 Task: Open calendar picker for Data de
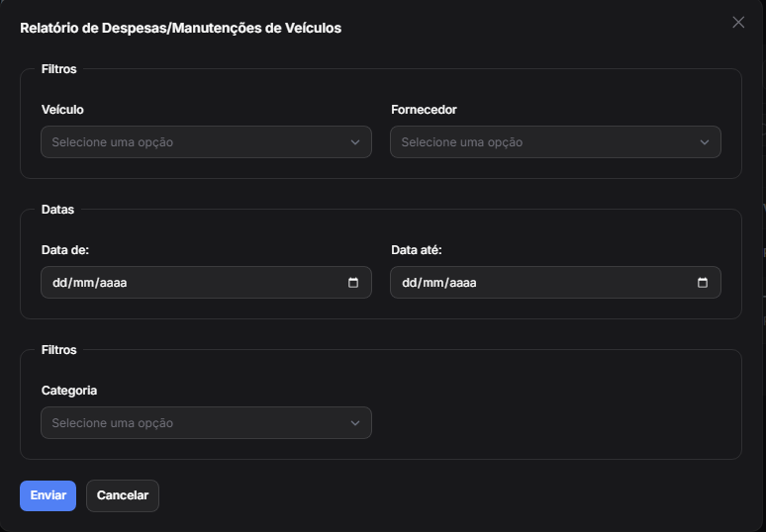(353, 283)
